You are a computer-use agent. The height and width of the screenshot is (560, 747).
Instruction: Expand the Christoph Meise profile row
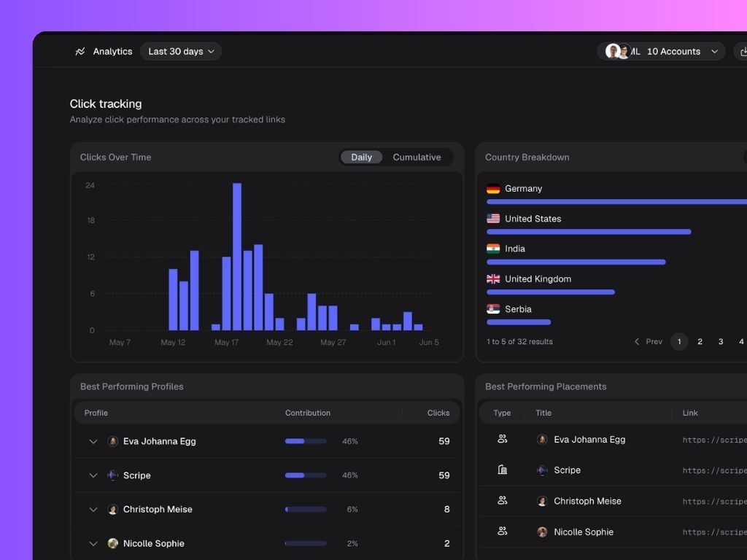click(x=93, y=510)
